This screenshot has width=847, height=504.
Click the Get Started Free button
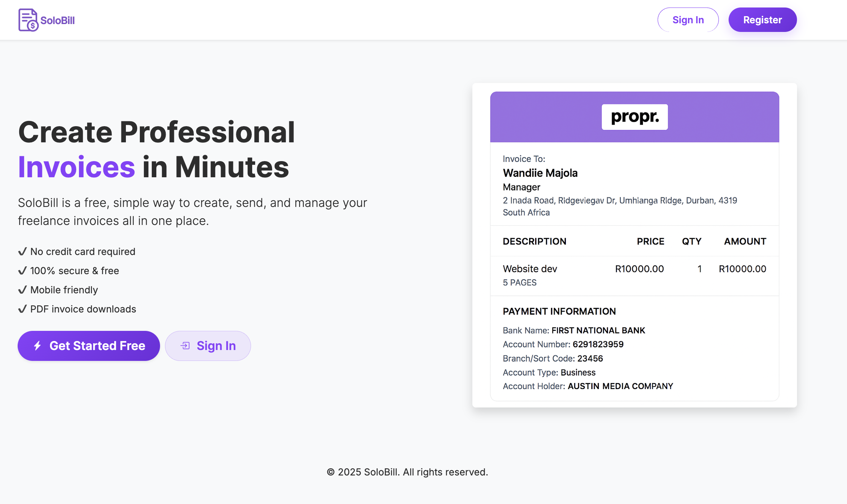tap(89, 346)
